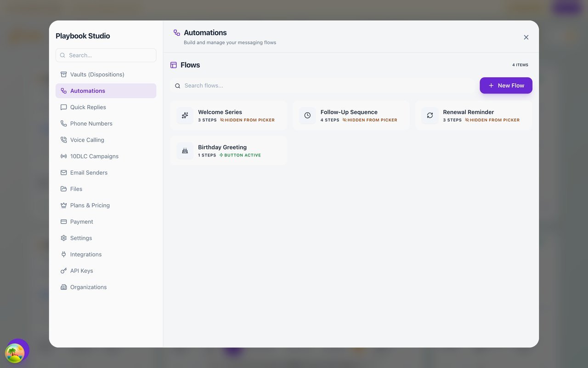Open the Welcome Series flow title
The image size is (588, 368).
pos(220,112)
